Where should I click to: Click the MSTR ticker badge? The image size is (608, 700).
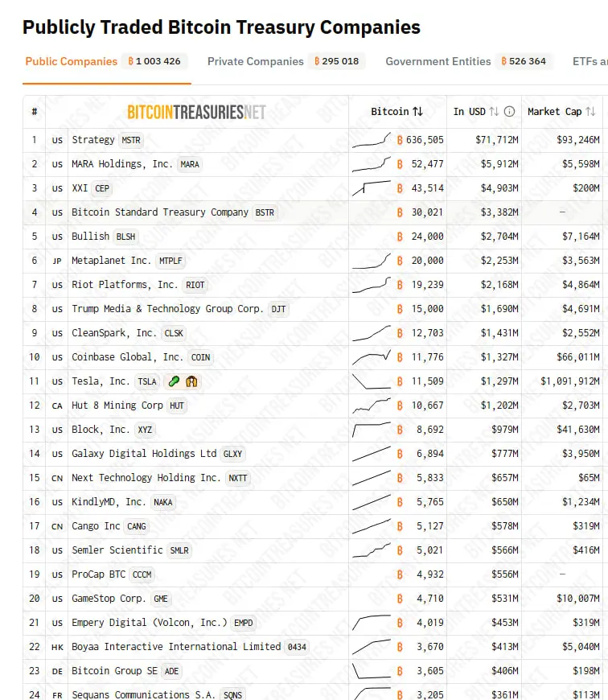(x=131, y=140)
